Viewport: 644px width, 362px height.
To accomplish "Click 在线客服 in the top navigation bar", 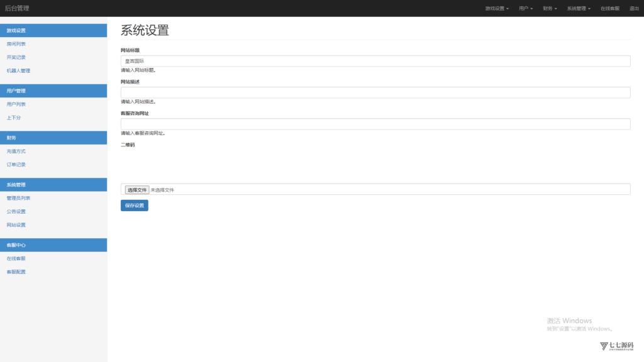I will [x=609, y=9].
